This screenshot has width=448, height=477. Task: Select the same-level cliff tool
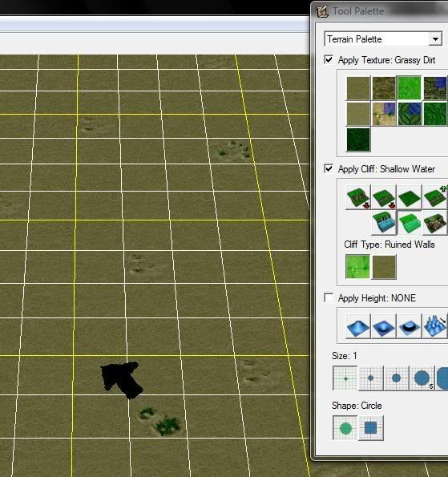point(410,197)
